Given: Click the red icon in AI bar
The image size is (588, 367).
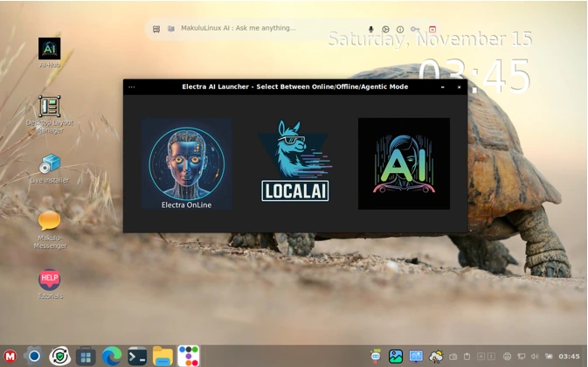Looking at the screenshot, I should point(432,29).
